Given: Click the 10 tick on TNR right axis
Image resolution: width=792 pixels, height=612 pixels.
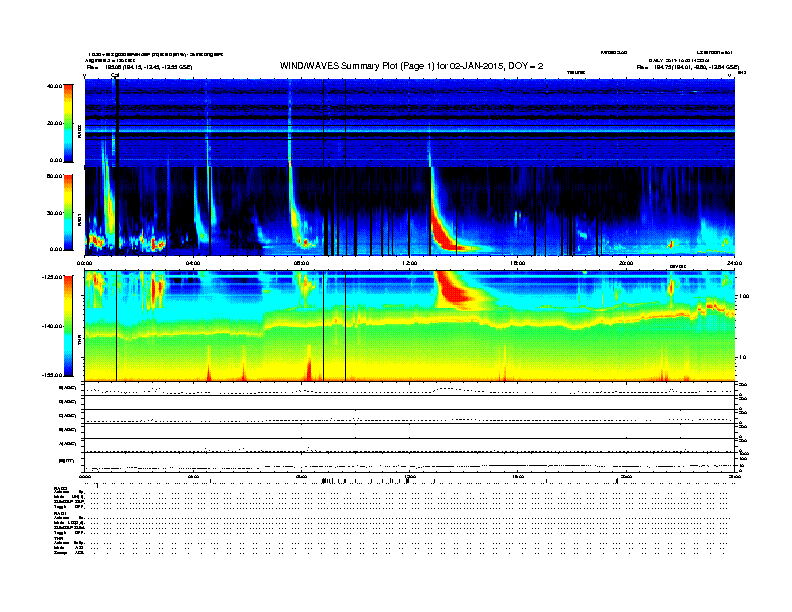Looking at the screenshot, I should click(742, 358).
